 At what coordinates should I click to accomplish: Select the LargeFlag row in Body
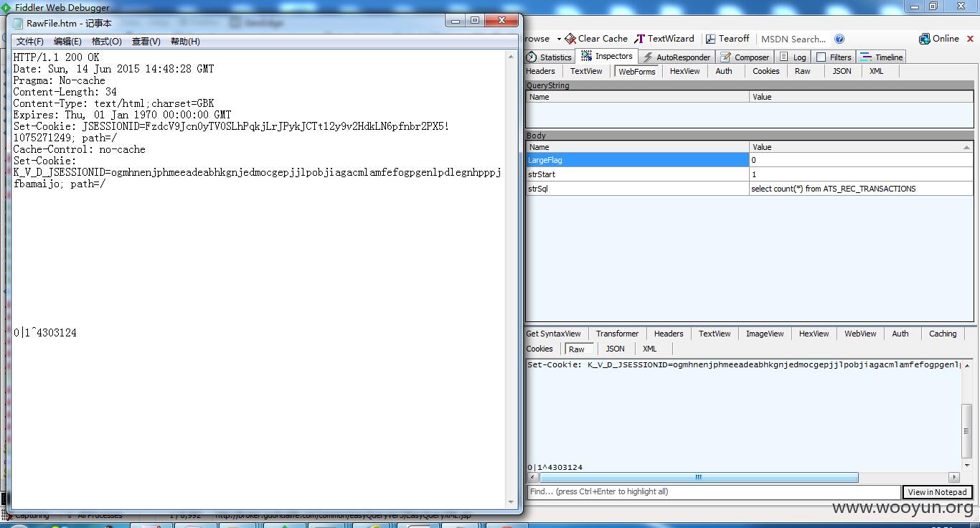tap(749, 160)
